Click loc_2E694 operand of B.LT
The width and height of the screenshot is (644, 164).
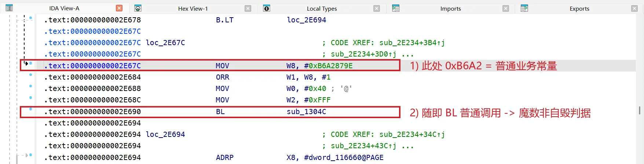[306, 20]
